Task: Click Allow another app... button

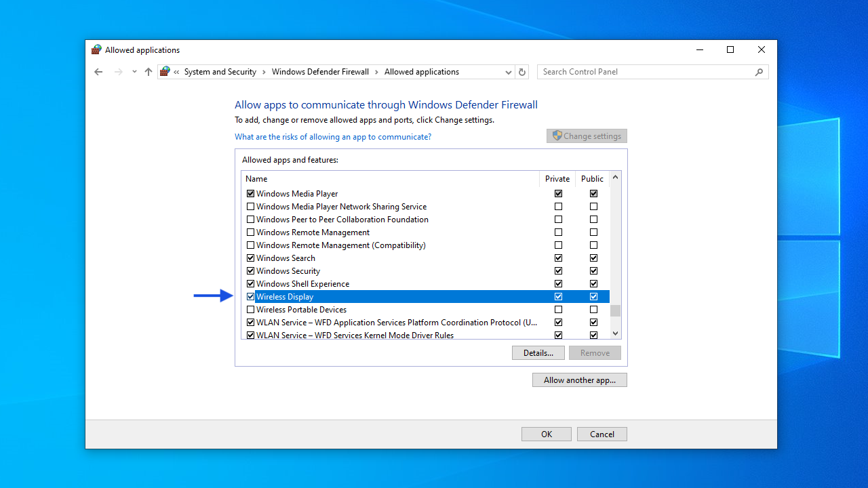Action: (x=580, y=380)
